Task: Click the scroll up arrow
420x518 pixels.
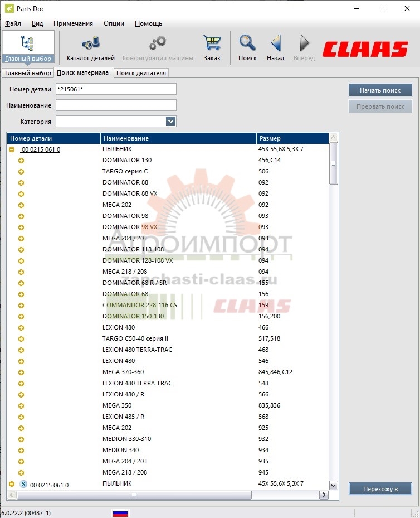Action: (334, 137)
